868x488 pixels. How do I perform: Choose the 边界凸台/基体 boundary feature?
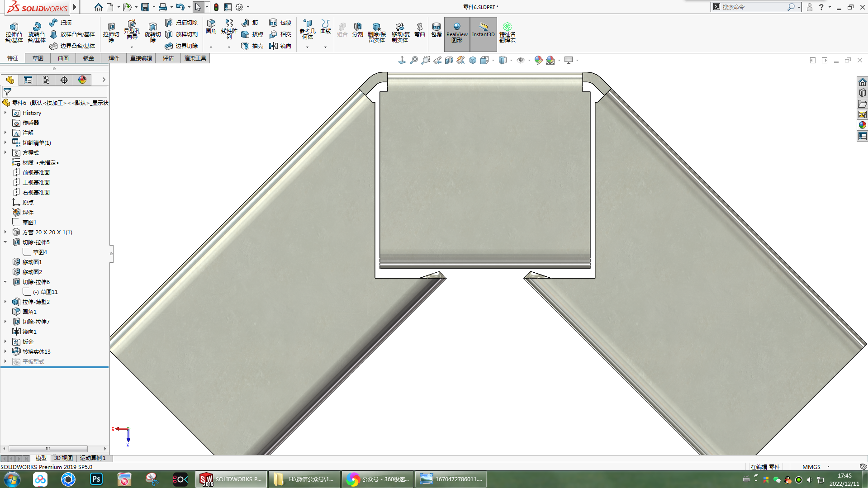(72, 46)
